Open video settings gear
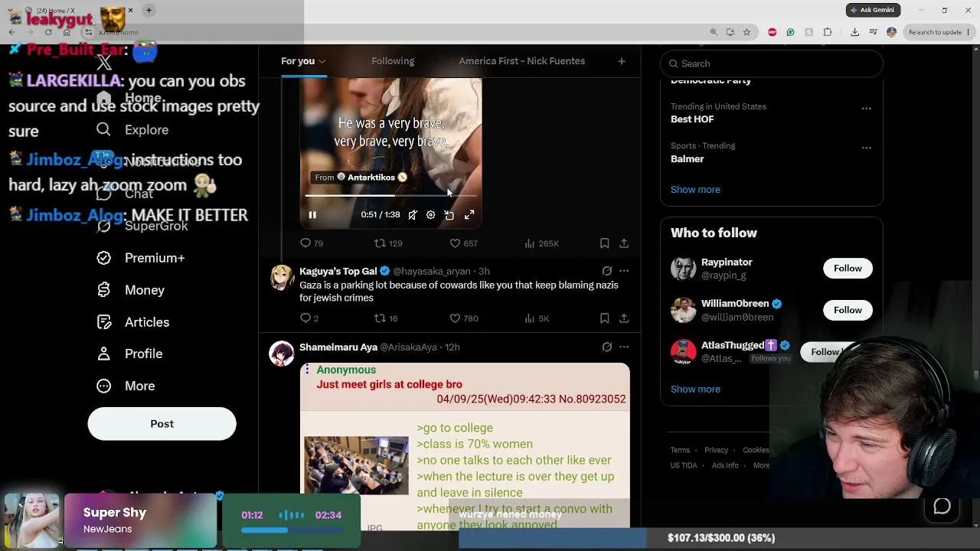The image size is (980, 551). tap(431, 215)
